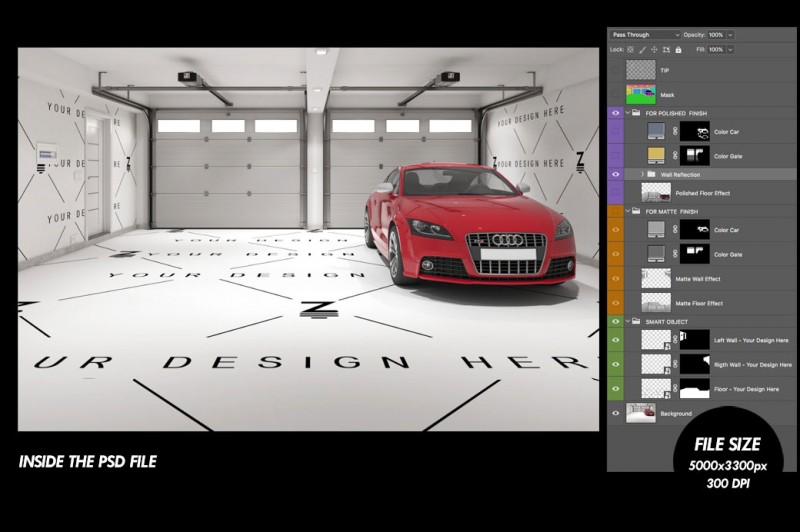Click link icon on Left Wall layer
The image size is (800, 532).
tap(675, 340)
